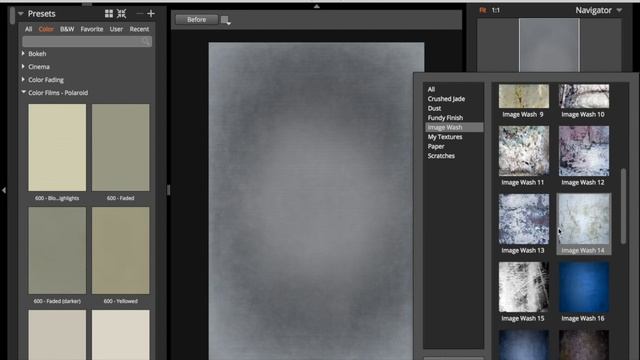This screenshot has width=640, height=360.
Task: Open the Recent presets tab
Action: 139,29
